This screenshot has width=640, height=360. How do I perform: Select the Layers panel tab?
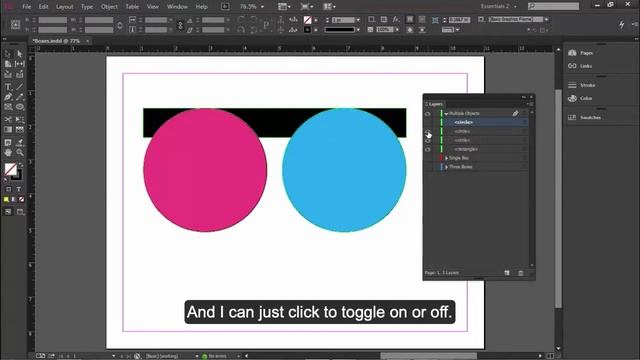434,104
